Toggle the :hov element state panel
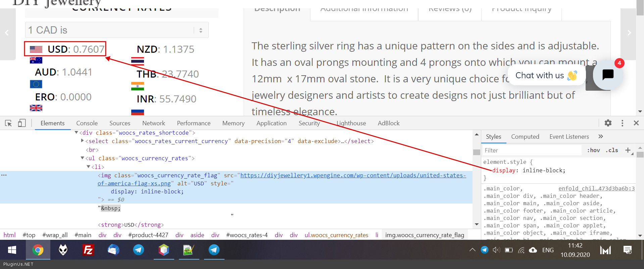 593,150
